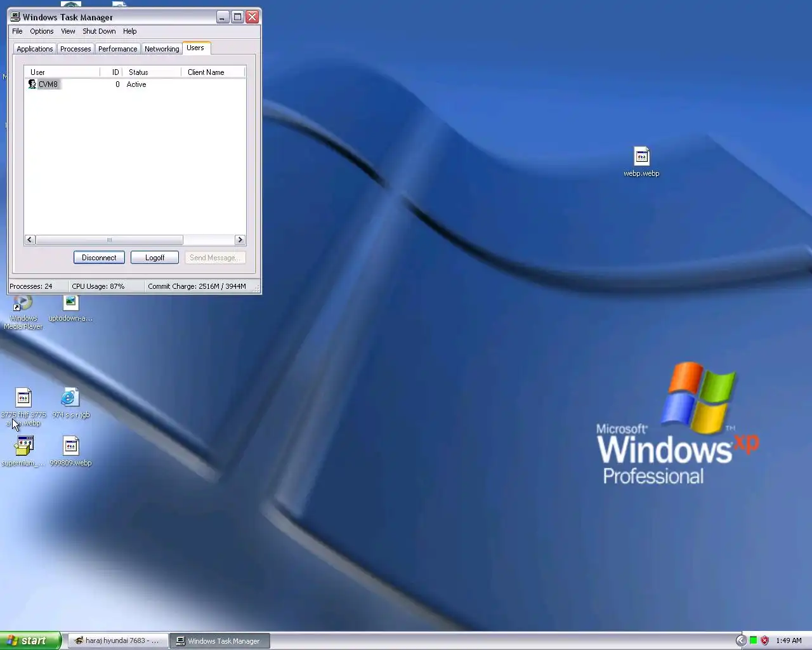Switch to the Applications tab
Screen dimensions: 812x650
click(35, 49)
